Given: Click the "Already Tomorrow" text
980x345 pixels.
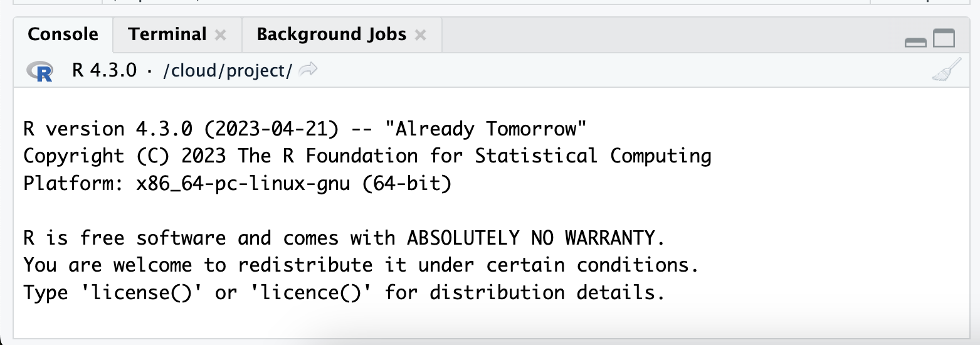Looking at the screenshot, I should (487, 129).
